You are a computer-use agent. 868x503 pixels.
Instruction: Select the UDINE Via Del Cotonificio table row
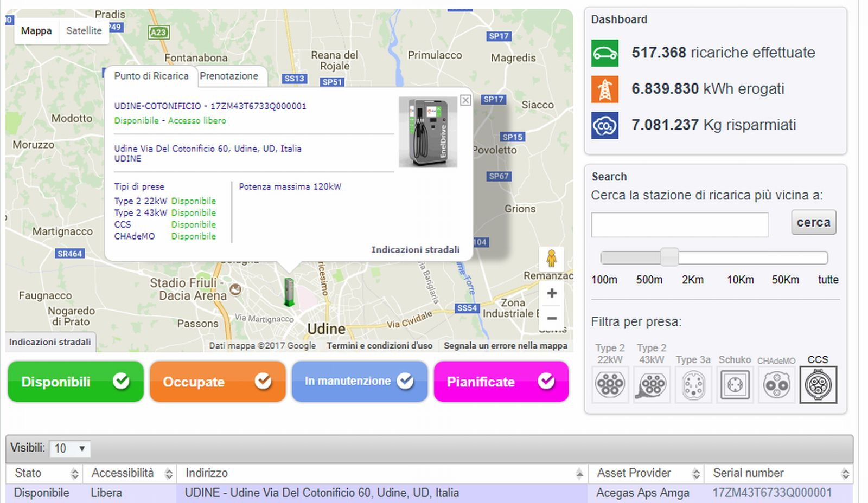[429, 493]
